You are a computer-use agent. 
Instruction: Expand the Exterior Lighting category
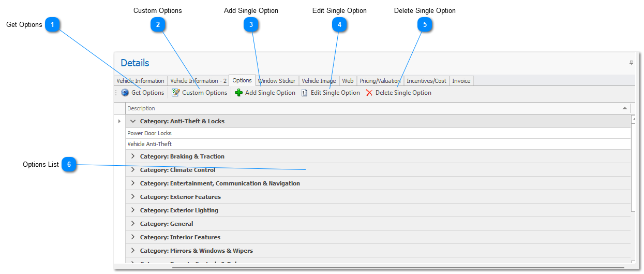pos(132,210)
